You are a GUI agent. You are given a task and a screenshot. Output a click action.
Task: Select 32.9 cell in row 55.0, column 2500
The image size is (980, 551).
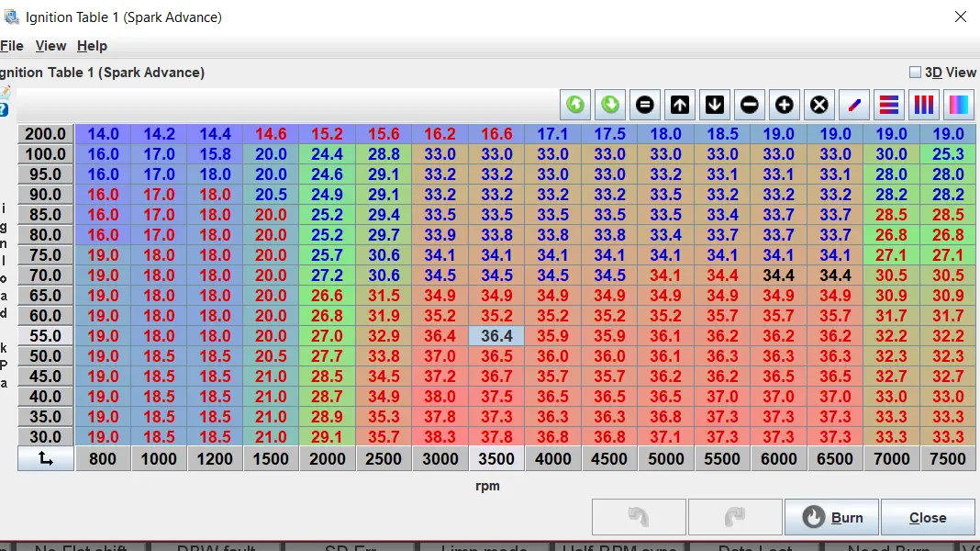[384, 336]
